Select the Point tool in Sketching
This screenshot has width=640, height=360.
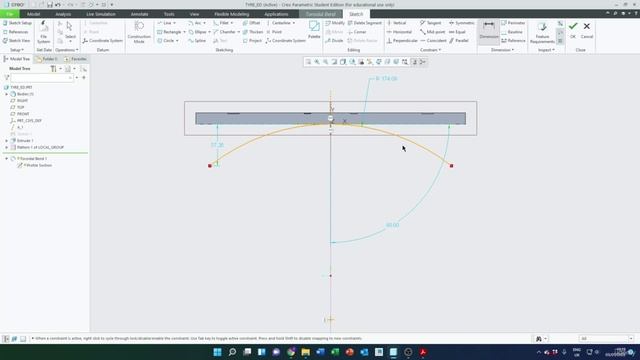(x=274, y=32)
